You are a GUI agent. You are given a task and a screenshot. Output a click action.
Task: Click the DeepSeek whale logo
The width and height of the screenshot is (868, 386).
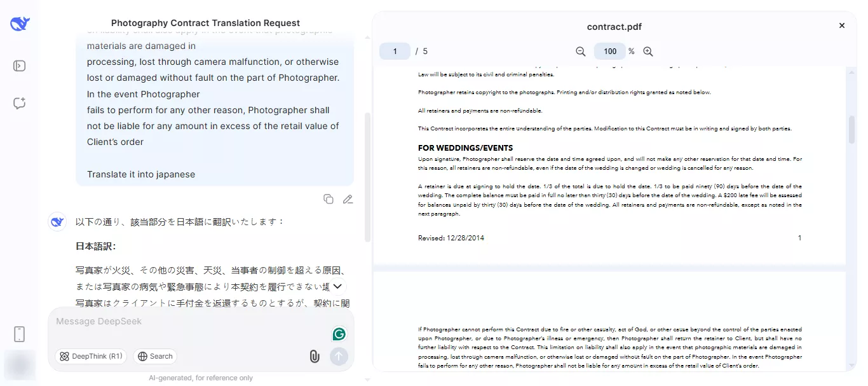tap(19, 23)
